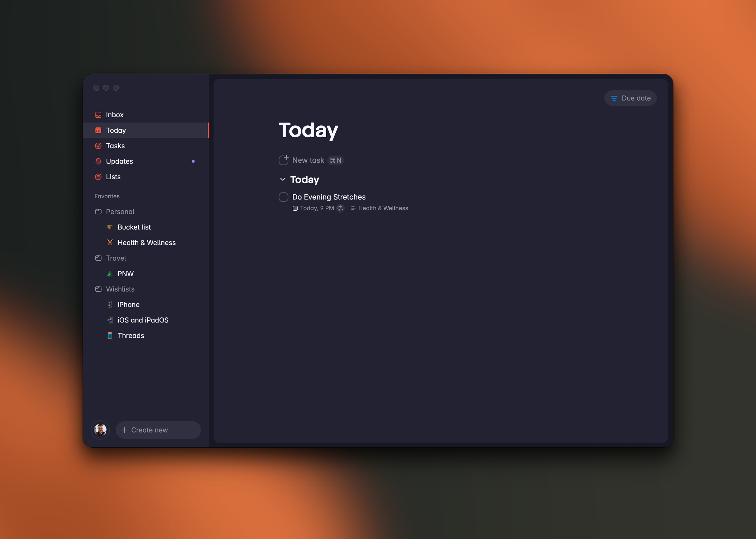Go to the Tasks view
Image resolution: width=756 pixels, height=539 pixels.
[146, 146]
